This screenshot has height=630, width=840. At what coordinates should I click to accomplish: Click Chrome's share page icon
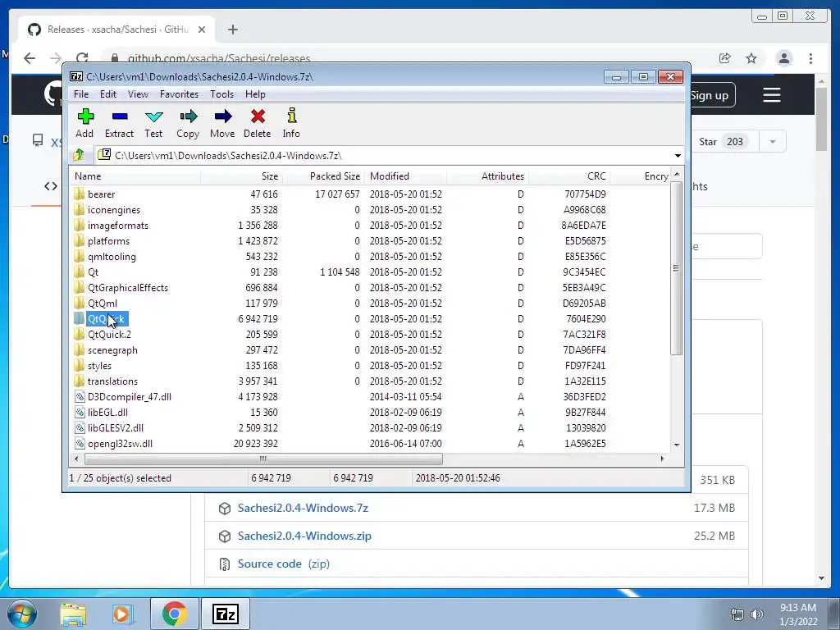click(725, 58)
